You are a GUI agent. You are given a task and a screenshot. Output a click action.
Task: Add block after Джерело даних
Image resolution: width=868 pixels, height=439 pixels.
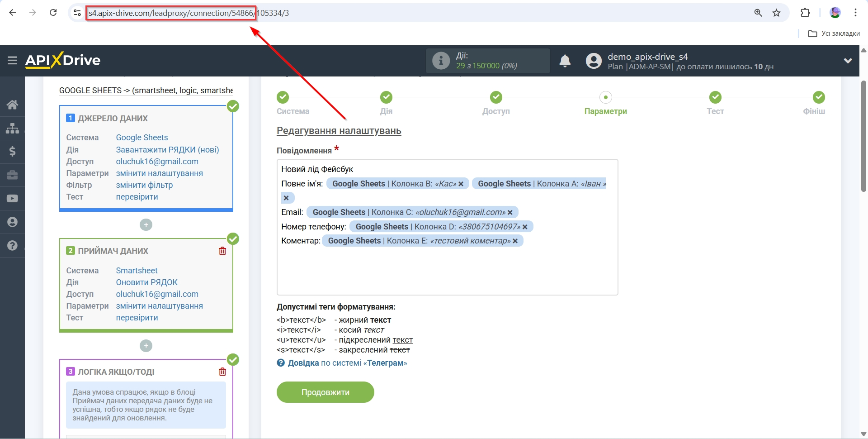click(x=146, y=224)
